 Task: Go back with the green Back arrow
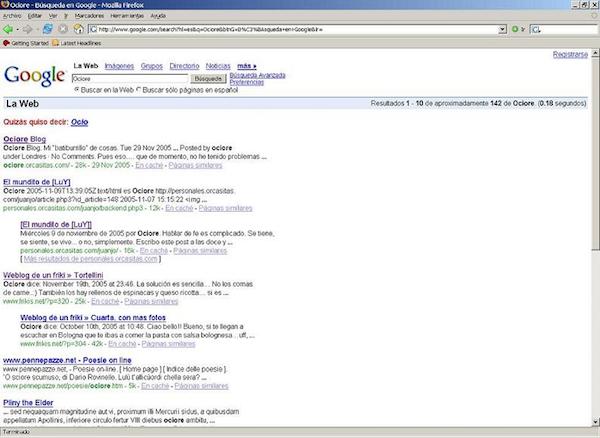8,29
